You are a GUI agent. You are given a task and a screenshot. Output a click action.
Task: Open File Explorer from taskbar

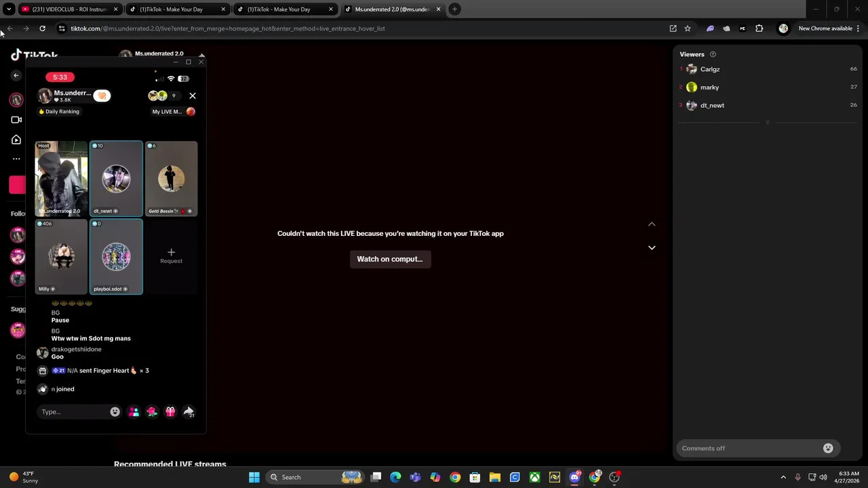[x=495, y=477]
